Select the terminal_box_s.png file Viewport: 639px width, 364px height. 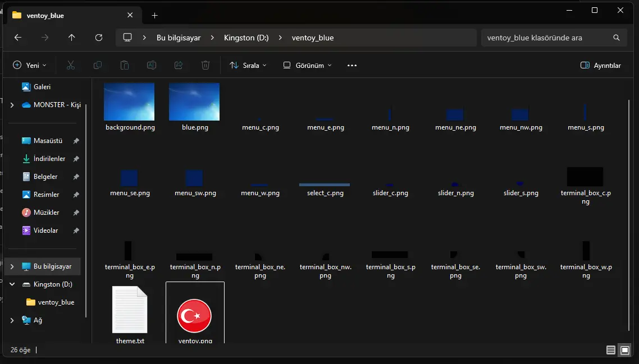(x=390, y=265)
